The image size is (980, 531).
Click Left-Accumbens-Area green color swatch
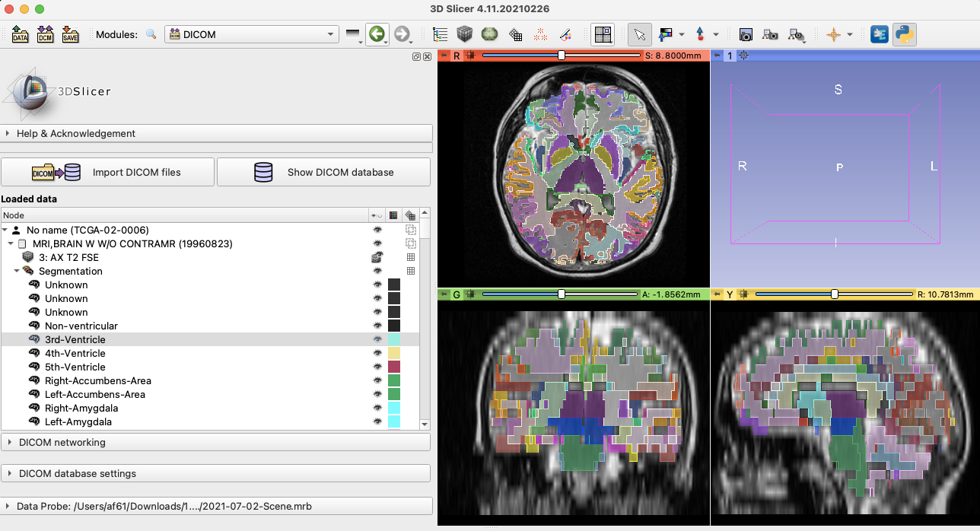394,394
